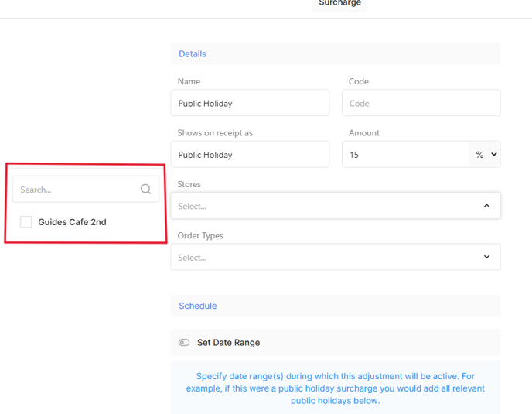Click the Set Date Range label text
This screenshot has width=532, height=414.
228,342
